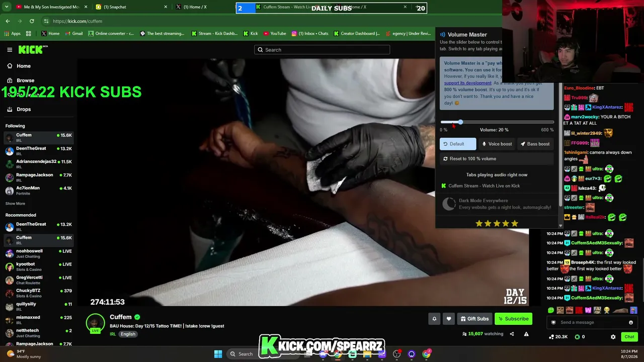Follow Cuffem with the heart icon

click(449, 319)
